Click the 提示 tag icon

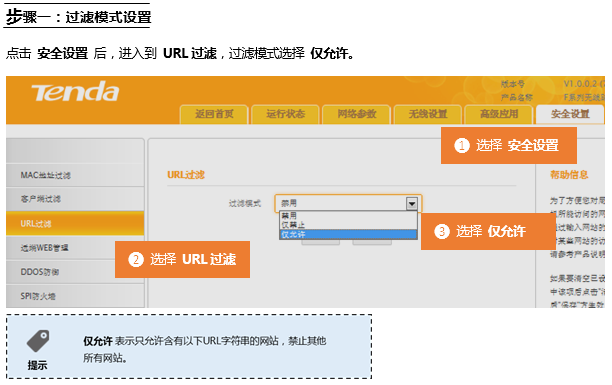(38, 340)
